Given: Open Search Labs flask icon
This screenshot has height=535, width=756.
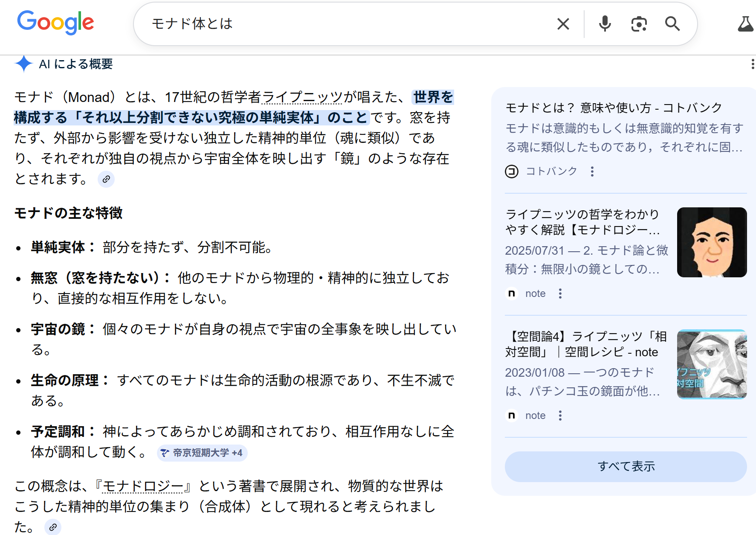Looking at the screenshot, I should click(745, 24).
